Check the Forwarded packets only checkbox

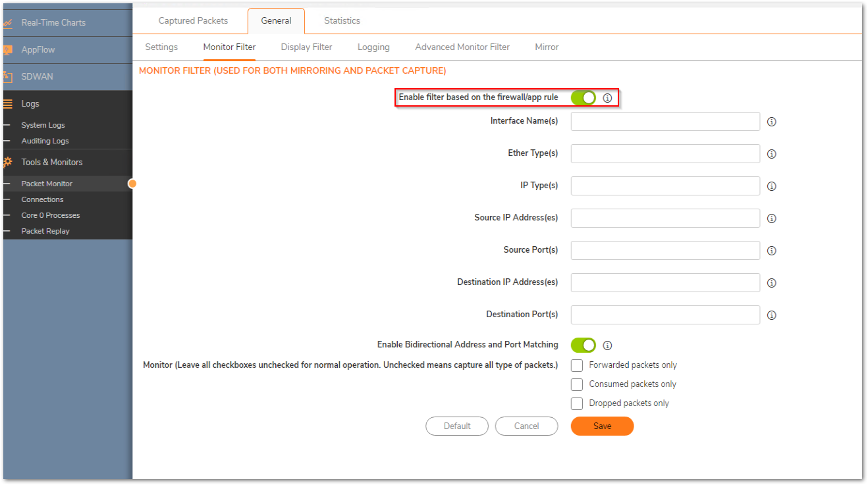(577, 365)
